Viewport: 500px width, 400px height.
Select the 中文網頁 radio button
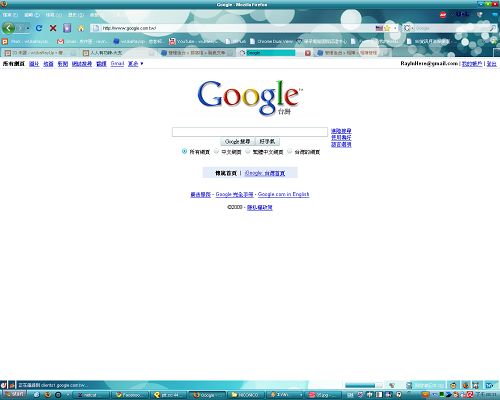pos(216,151)
